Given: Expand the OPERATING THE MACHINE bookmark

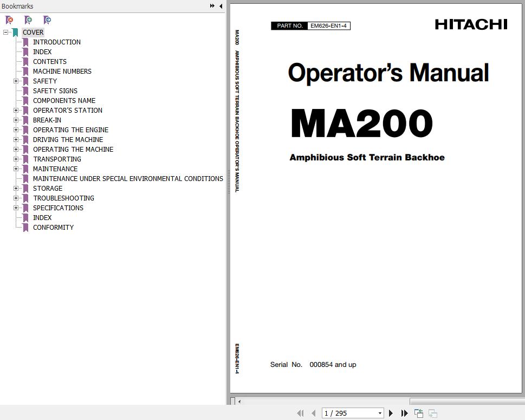Looking at the screenshot, I should pyautogui.click(x=16, y=149).
